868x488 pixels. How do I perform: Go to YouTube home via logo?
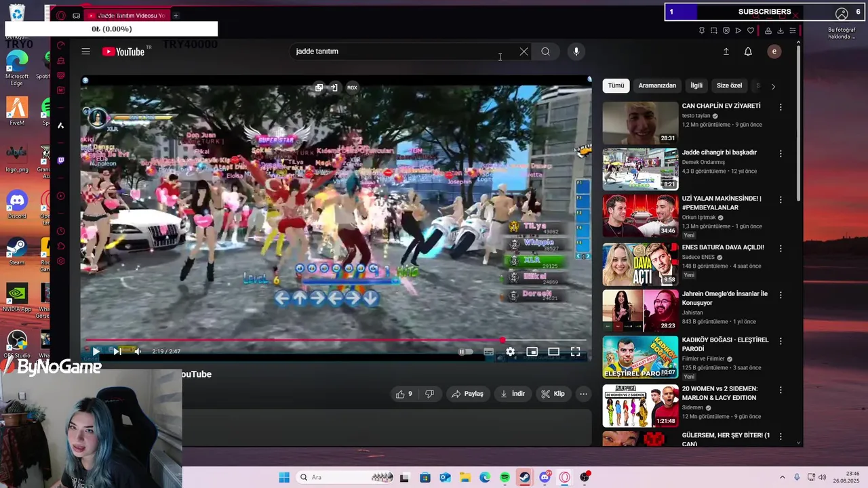(123, 52)
